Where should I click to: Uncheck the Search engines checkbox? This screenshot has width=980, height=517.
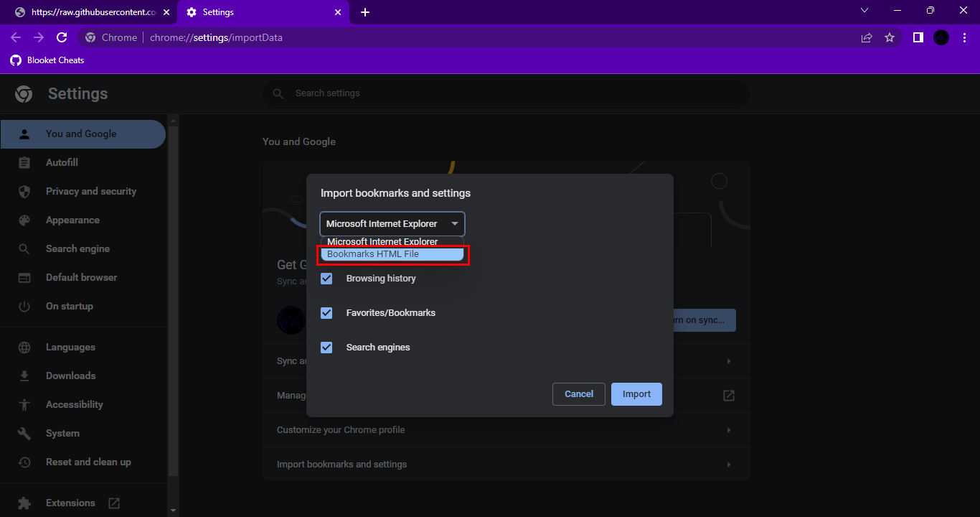(326, 347)
